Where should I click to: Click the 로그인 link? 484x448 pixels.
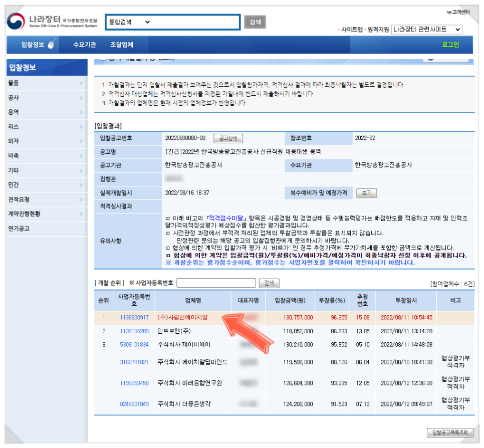tap(450, 45)
